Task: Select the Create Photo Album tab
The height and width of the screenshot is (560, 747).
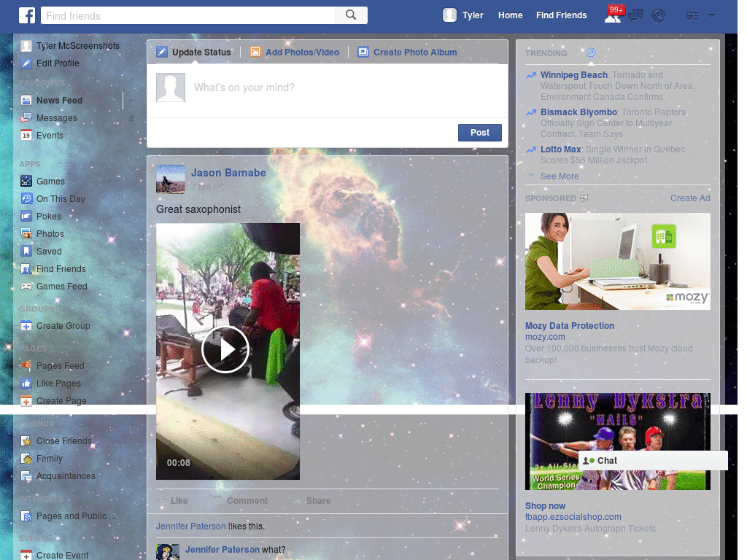Action: pyautogui.click(x=407, y=52)
